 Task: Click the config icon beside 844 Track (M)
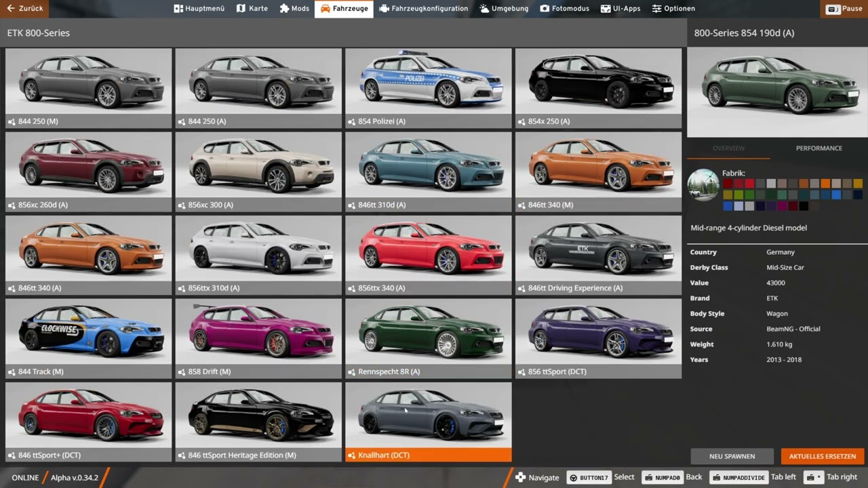pos(12,372)
